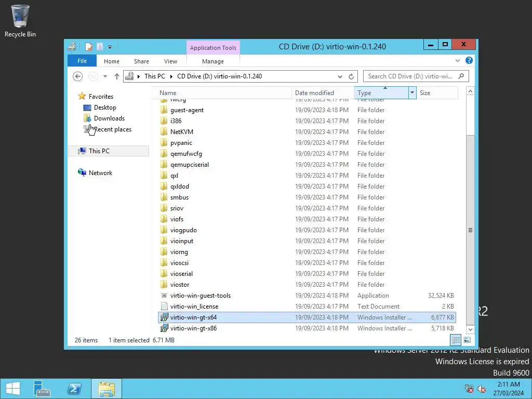Image resolution: width=532 pixels, height=399 pixels.
Task: Open the Manage ribbon tab
Action: (212, 61)
